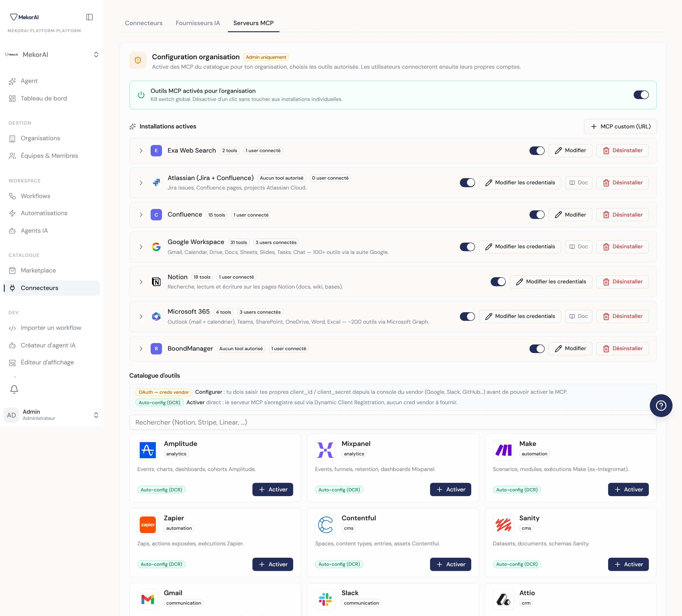Click the Amplitude logo
The height and width of the screenshot is (616, 682).
pos(148,450)
